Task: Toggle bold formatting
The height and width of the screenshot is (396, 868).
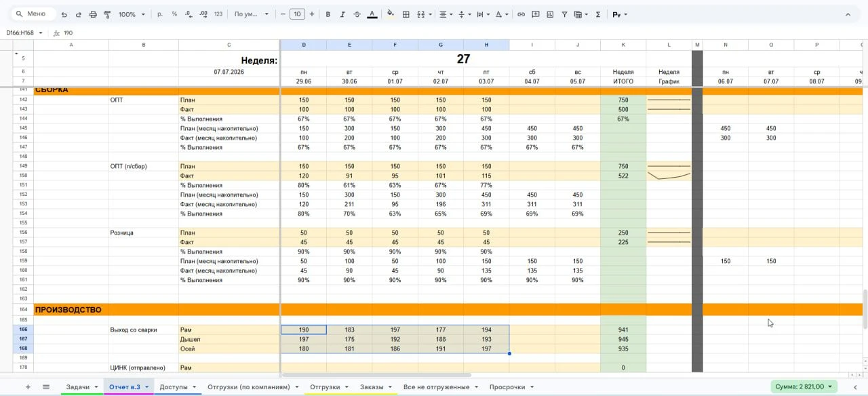Action: click(x=328, y=14)
